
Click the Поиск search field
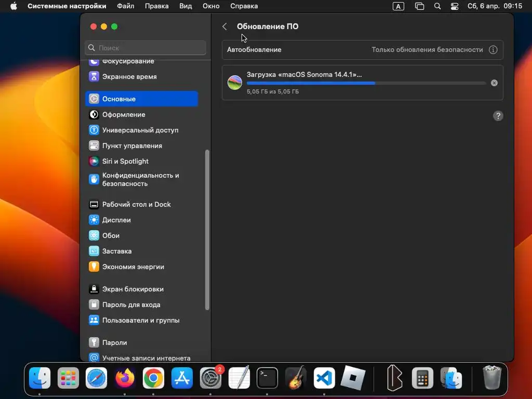(145, 48)
